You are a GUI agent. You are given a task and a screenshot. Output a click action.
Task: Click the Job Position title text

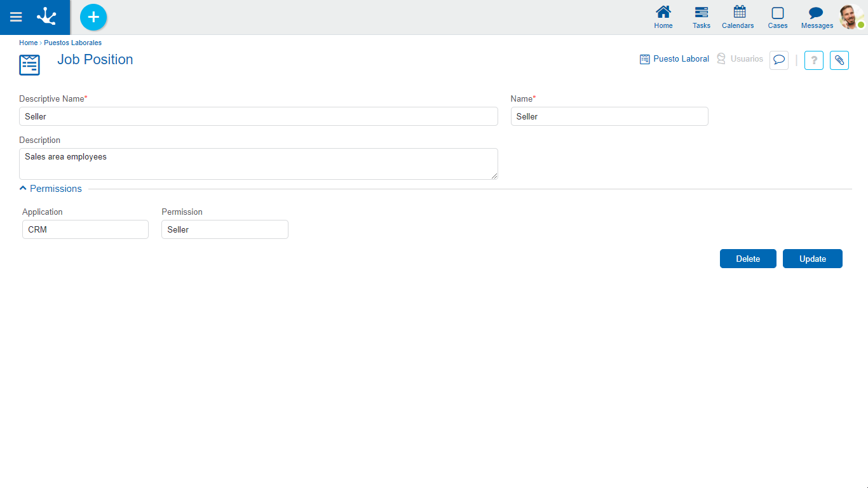point(95,60)
